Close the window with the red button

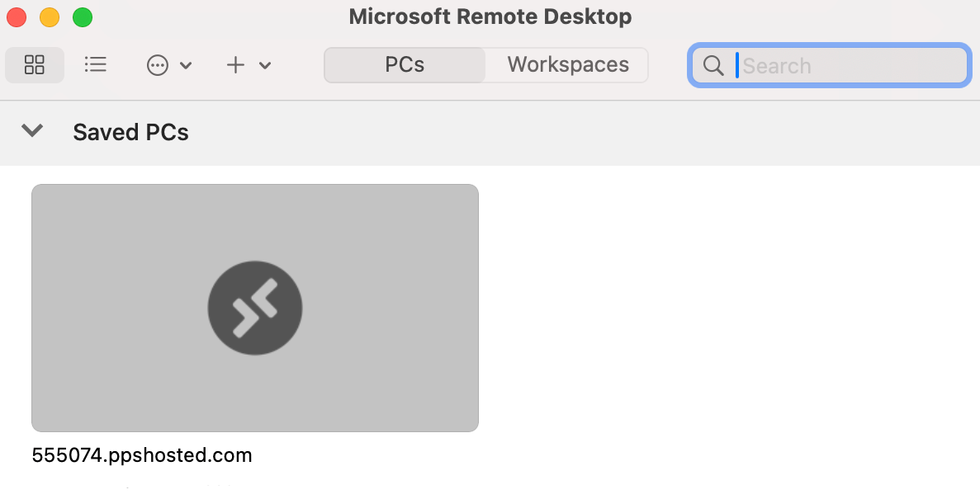coord(17,17)
